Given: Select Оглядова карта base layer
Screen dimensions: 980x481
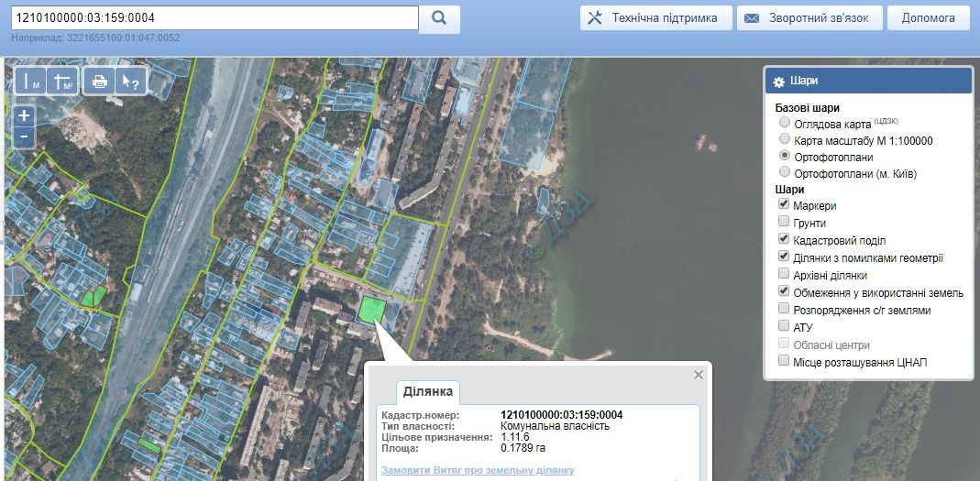Looking at the screenshot, I should [x=784, y=122].
